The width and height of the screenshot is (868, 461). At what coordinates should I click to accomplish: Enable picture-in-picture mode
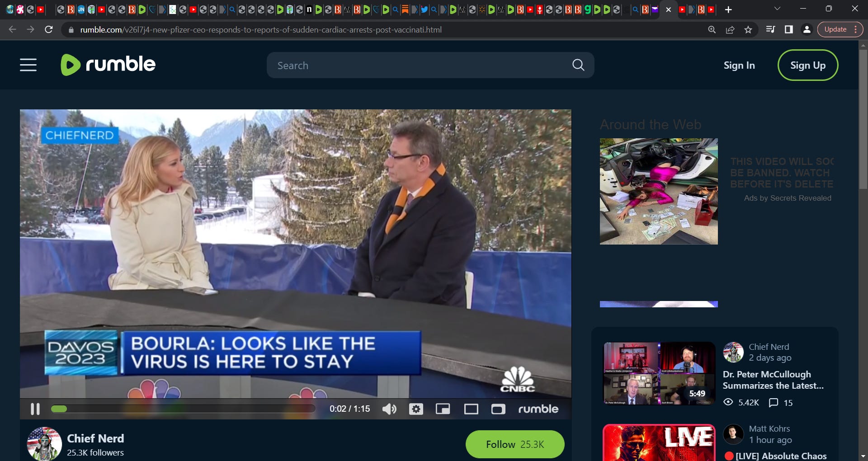pyautogui.click(x=443, y=409)
